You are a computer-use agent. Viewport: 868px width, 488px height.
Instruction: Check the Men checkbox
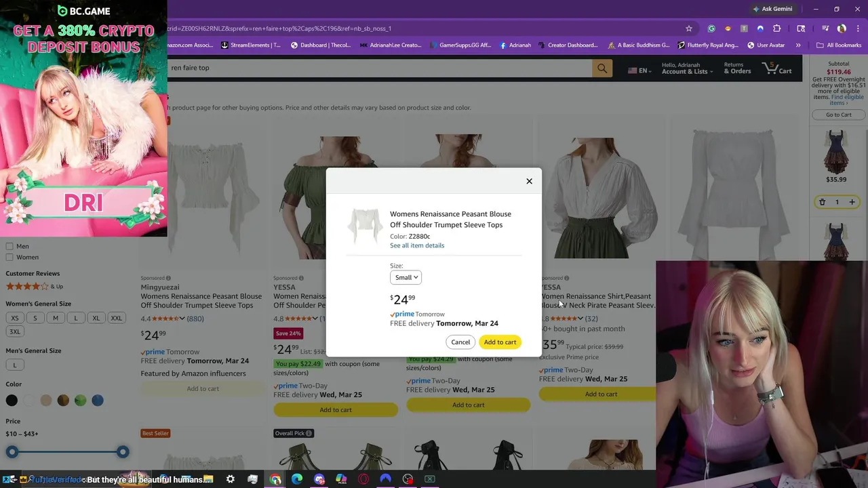(x=9, y=246)
